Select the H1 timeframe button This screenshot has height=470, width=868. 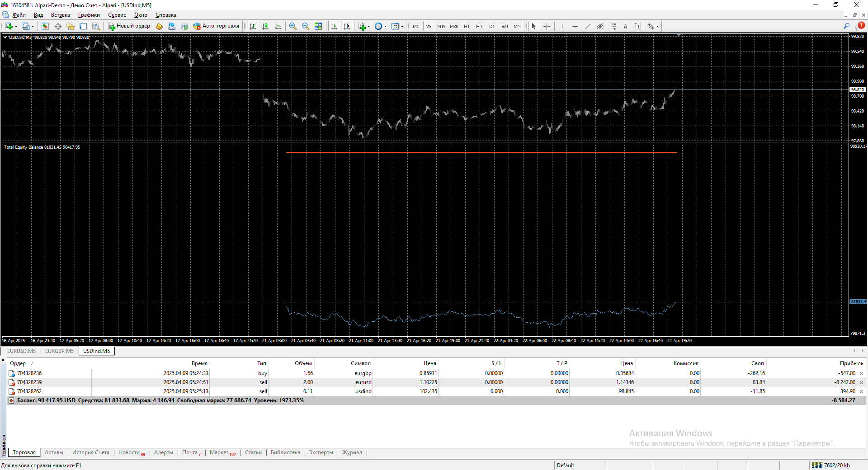[467, 26]
